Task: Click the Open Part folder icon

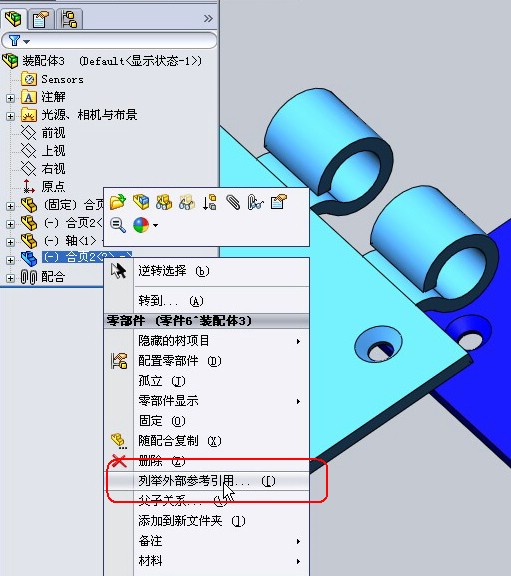Action: (x=118, y=202)
